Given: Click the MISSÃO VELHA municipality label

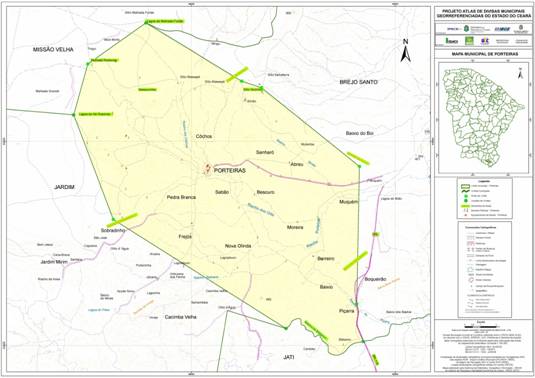Looking at the screenshot, I should 53,49.
